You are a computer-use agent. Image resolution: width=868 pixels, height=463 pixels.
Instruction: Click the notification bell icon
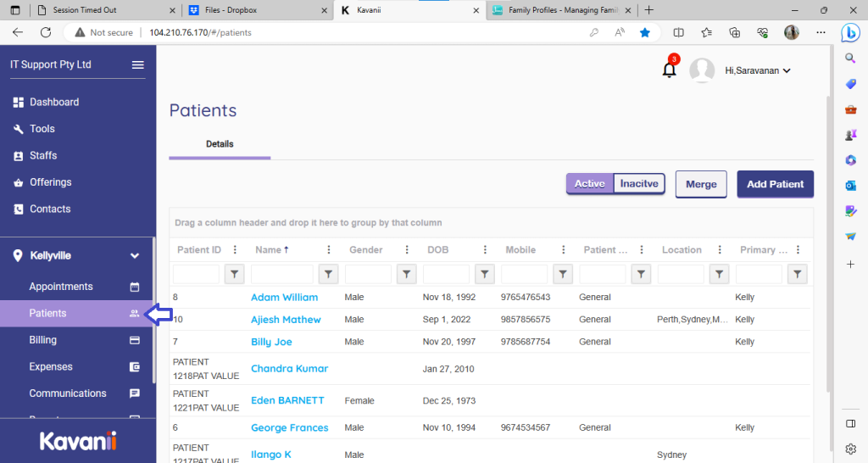click(669, 70)
